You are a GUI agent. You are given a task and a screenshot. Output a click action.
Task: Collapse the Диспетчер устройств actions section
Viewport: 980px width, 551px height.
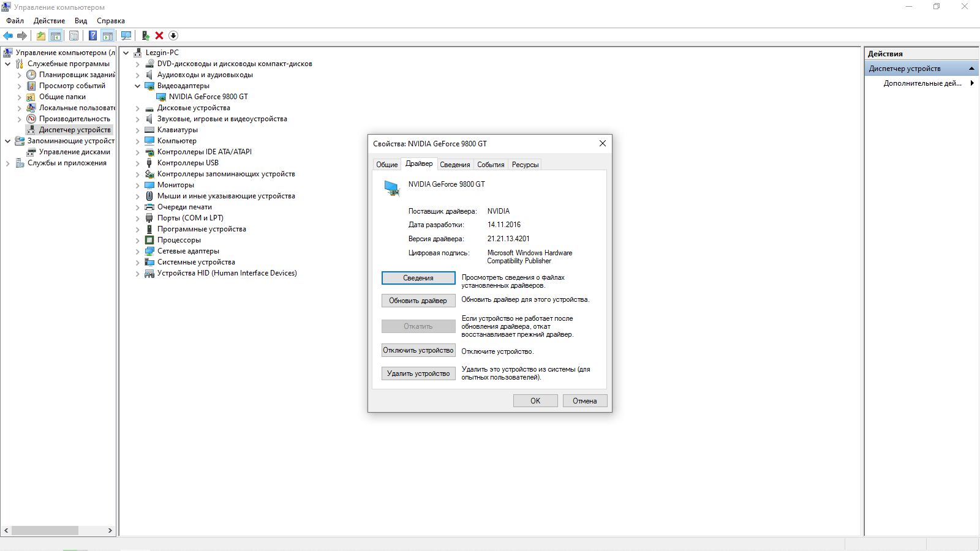[x=971, y=69]
